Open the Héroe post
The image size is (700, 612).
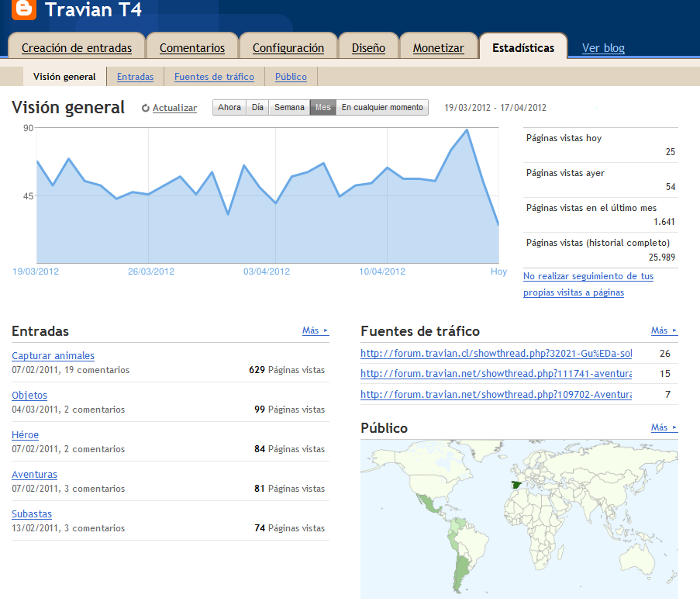[x=25, y=434]
